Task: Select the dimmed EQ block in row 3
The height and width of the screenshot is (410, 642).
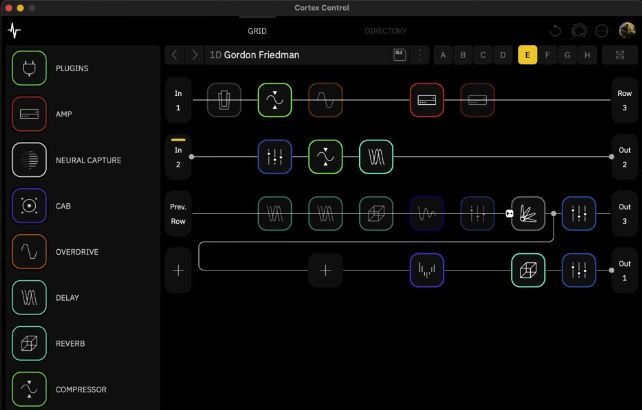Action: tap(477, 213)
